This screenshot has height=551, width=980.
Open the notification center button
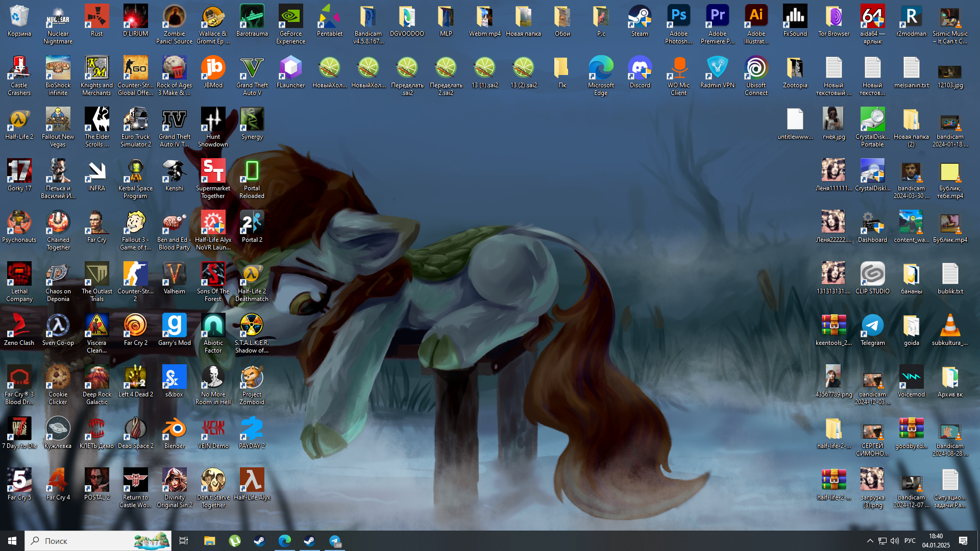point(963,541)
